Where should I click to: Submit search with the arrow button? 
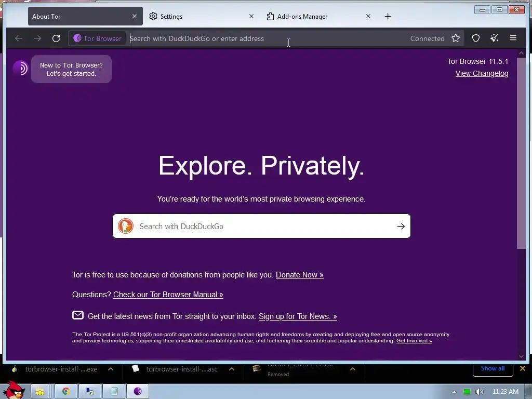[401, 227]
